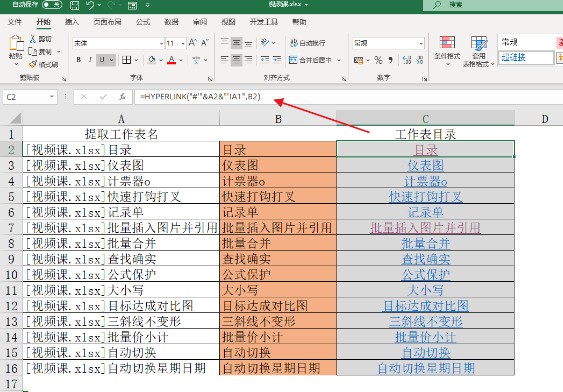Toggle the AutoSave switch

tap(52, 5)
